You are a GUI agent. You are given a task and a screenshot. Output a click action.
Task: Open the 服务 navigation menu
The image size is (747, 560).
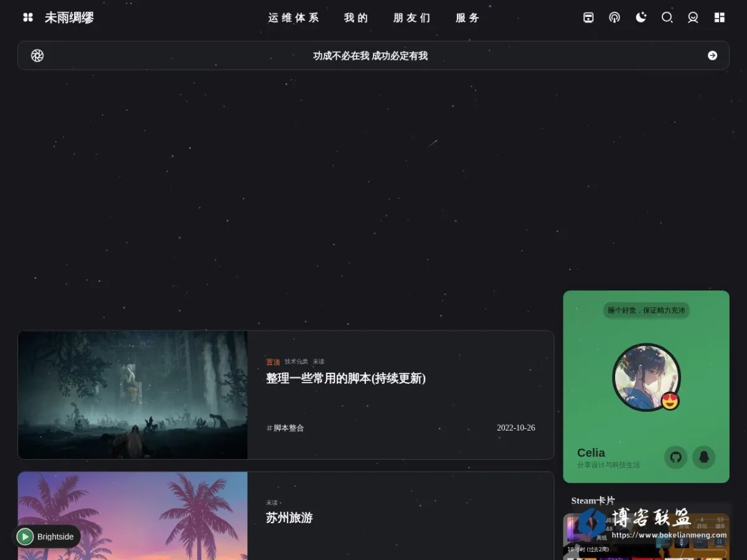pos(468,18)
